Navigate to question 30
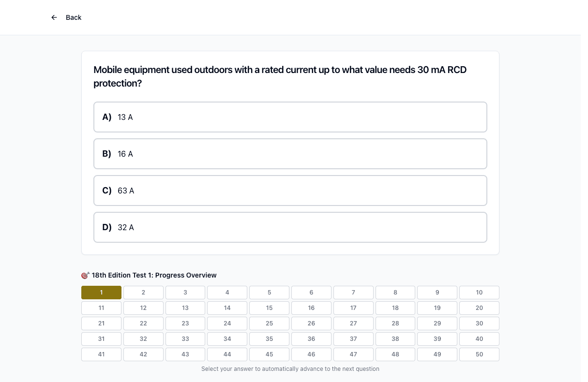Viewport: 588px width, 382px height. [479, 323]
